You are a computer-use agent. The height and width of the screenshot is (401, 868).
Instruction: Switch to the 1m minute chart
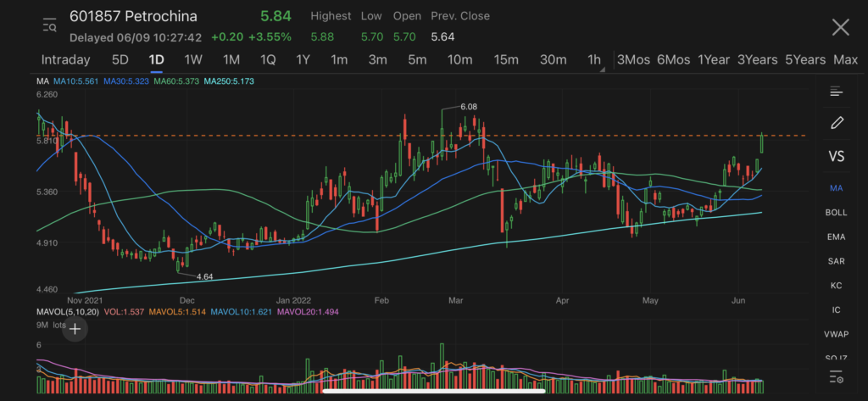[x=339, y=60]
